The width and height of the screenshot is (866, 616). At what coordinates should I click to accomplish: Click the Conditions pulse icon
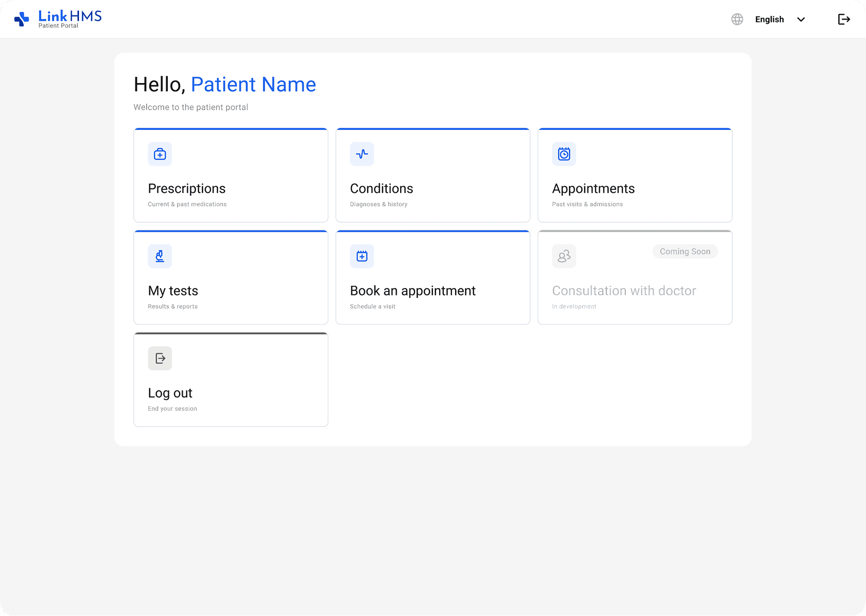pyautogui.click(x=362, y=154)
